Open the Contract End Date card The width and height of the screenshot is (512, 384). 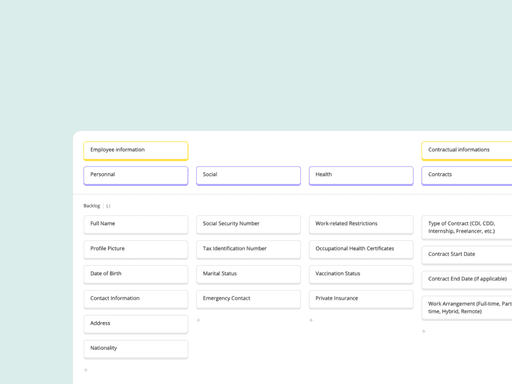click(x=467, y=280)
